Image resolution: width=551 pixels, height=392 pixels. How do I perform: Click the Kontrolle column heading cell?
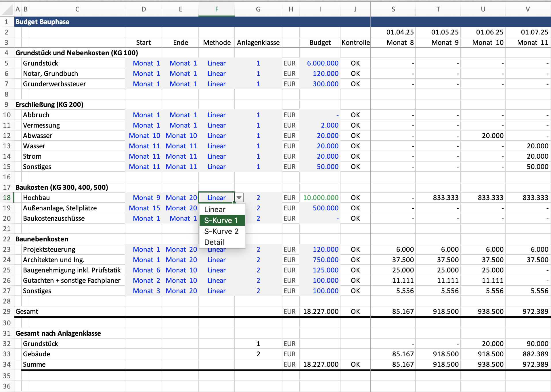click(x=355, y=43)
